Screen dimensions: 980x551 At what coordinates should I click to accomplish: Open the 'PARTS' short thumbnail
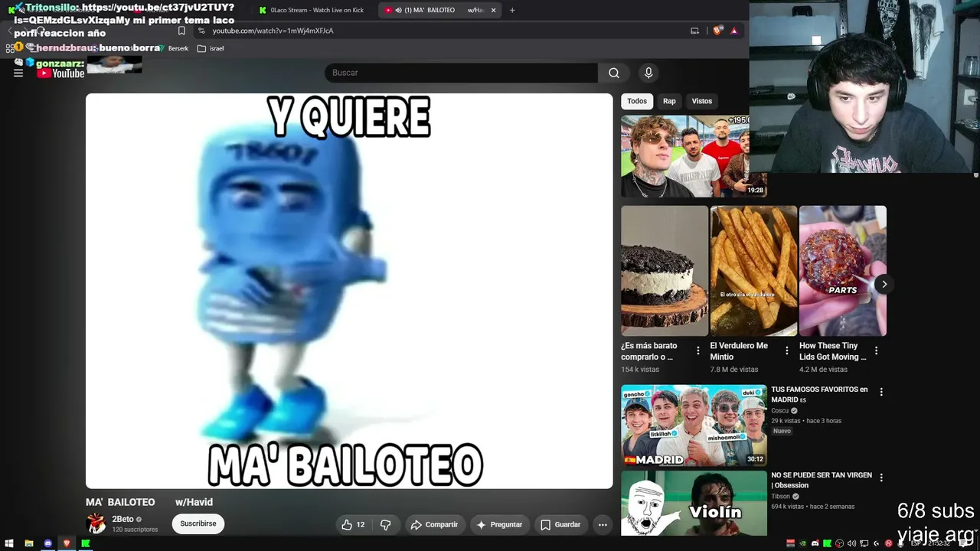[843, 271]
